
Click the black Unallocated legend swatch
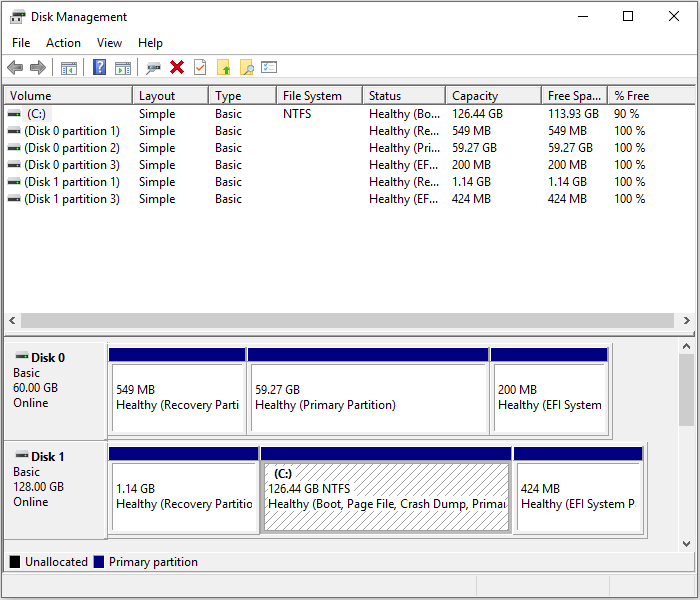[15, 562]
